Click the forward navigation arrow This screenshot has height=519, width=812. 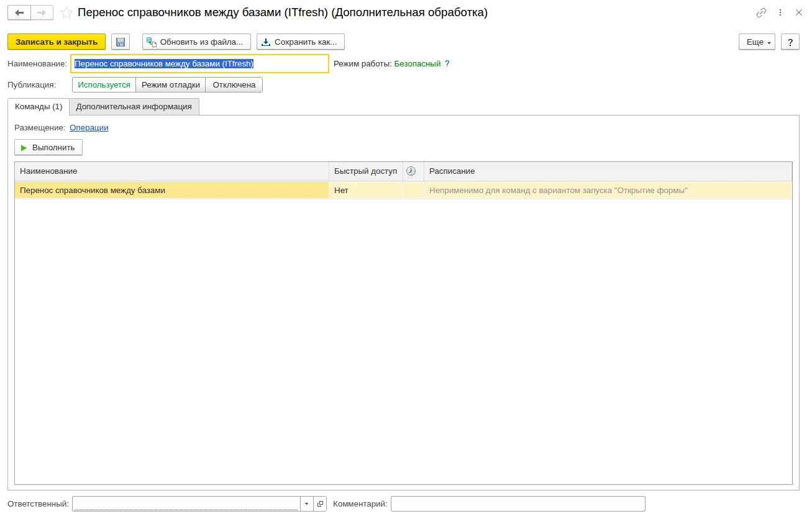click(42, 12)
